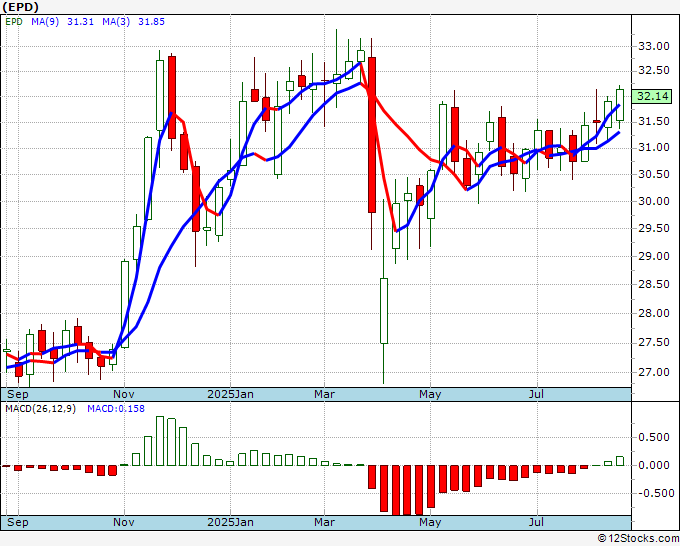Click the 28.00 price axis label

pos(654,314)
